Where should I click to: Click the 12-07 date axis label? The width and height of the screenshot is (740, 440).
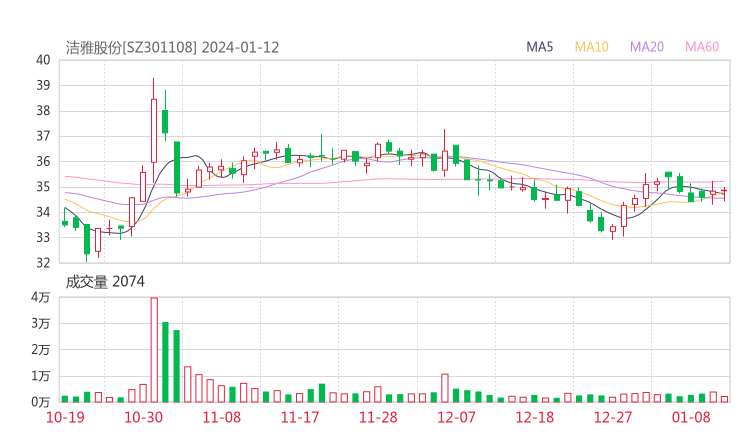coord(456,417)
